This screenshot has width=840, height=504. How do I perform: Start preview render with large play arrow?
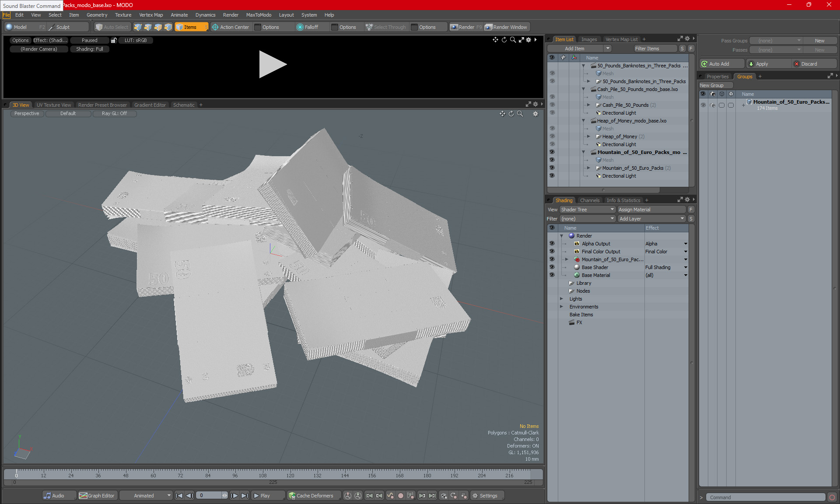pyautogui.click(x=273, y=64)
